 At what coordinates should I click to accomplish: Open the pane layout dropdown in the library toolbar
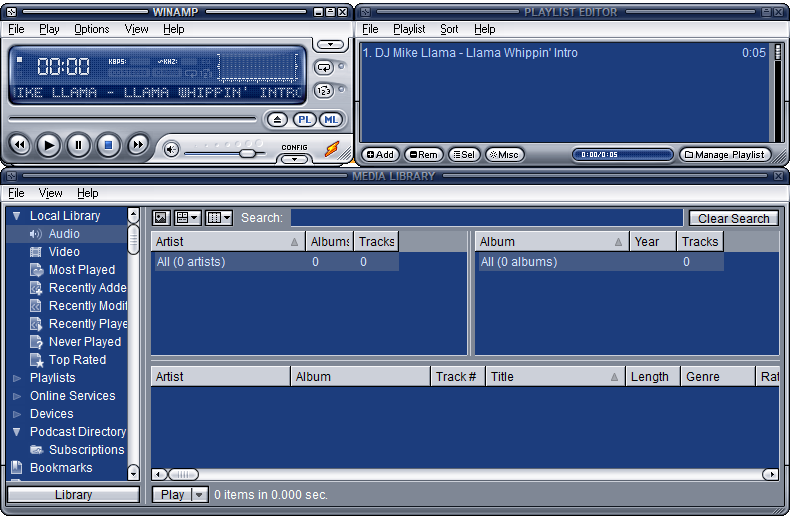pos(187,218)
